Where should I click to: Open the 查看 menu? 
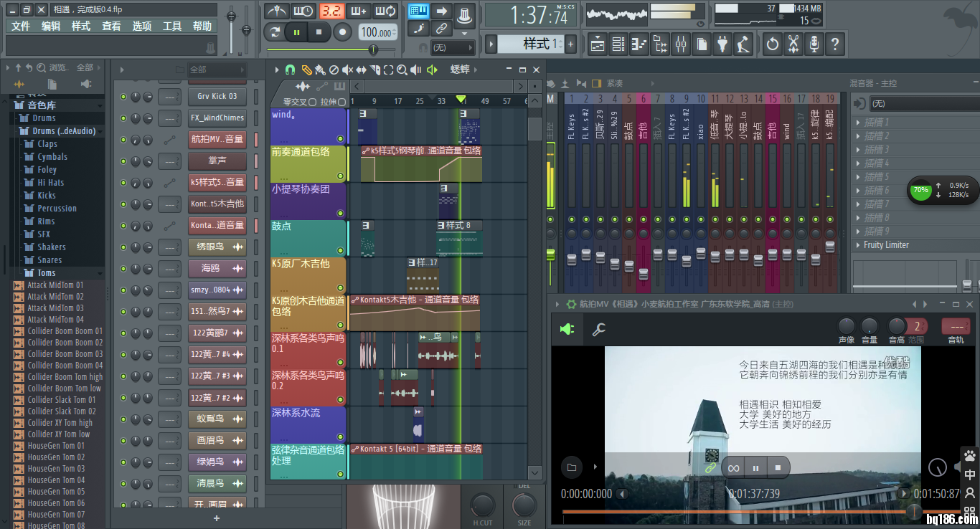pyautogui.click(x=111, y=26)
